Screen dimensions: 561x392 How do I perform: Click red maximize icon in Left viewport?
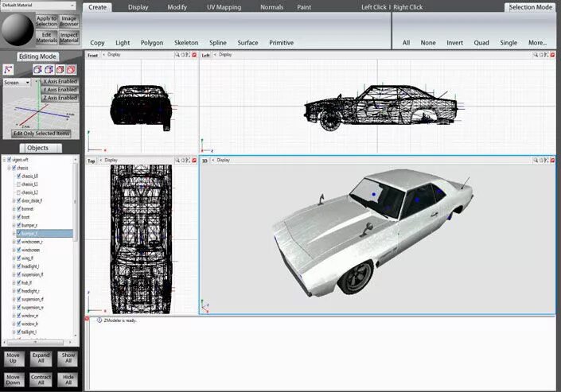[553, 55]
